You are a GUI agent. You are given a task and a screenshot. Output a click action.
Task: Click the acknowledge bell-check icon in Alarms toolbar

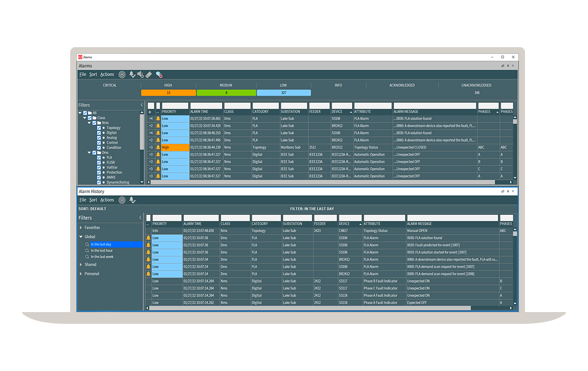(x=132, y=75)
